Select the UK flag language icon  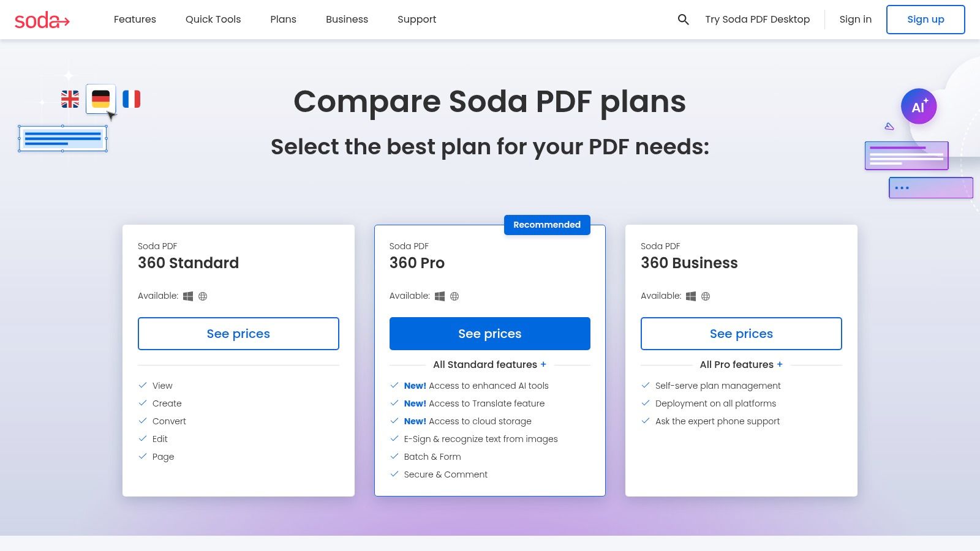coord(70,99)
